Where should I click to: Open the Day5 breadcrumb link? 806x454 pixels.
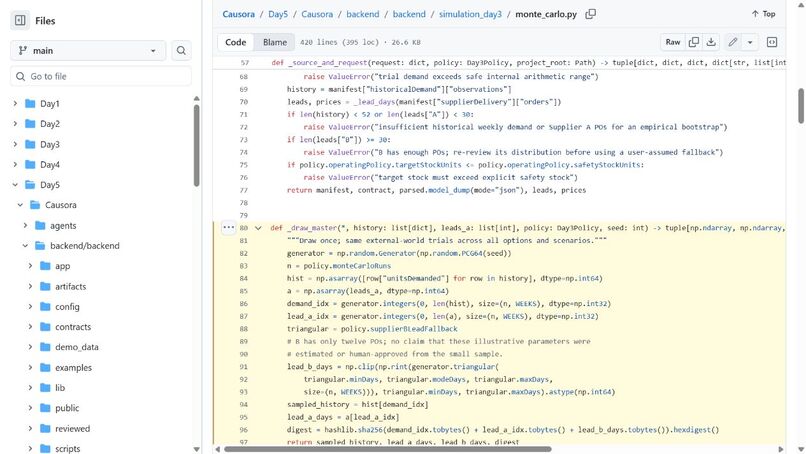click(278, 14)
